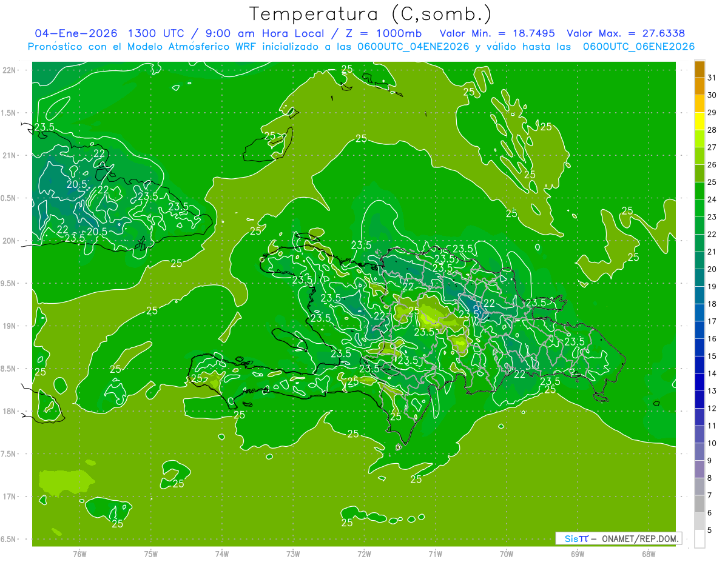Click the '14' colorbar value

click(x=712, y=373)
